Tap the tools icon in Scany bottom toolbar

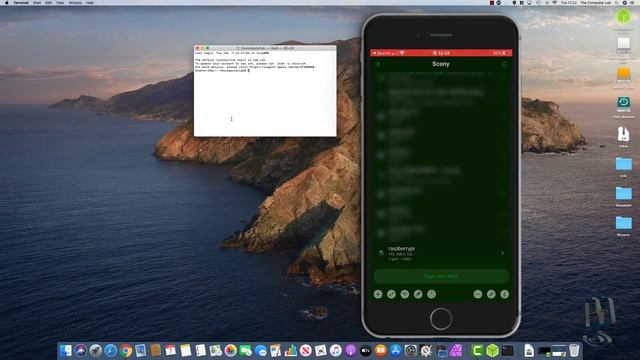pyautogui.click(x=491, y=294)
